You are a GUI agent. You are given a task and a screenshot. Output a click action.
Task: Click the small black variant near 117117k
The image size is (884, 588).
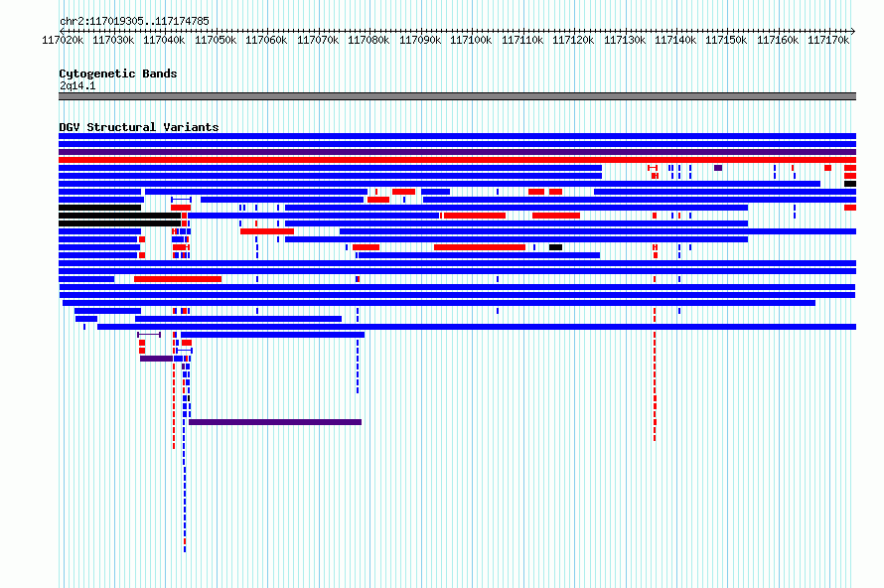pos(555,247)
